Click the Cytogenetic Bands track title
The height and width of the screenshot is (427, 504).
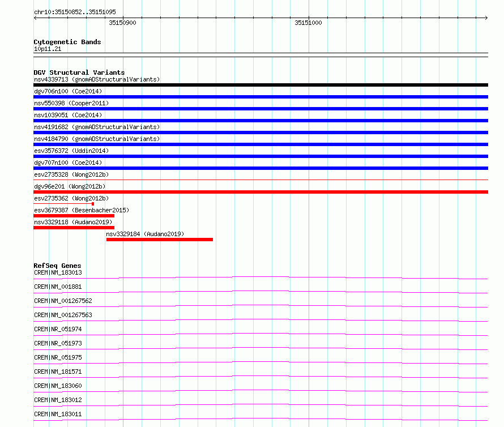[x=67, y=42]
